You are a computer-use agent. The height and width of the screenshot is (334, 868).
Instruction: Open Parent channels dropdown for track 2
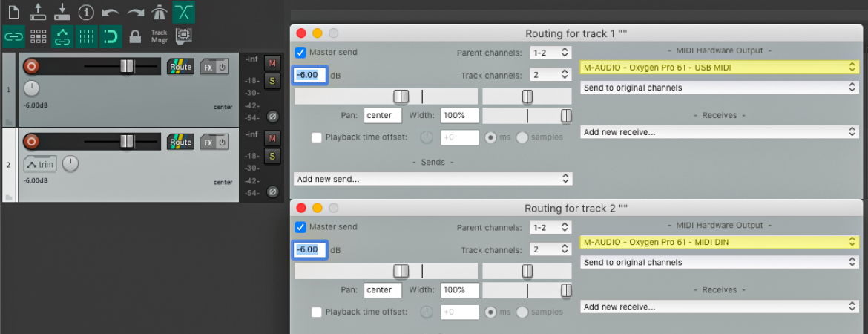tap(550, 227)
